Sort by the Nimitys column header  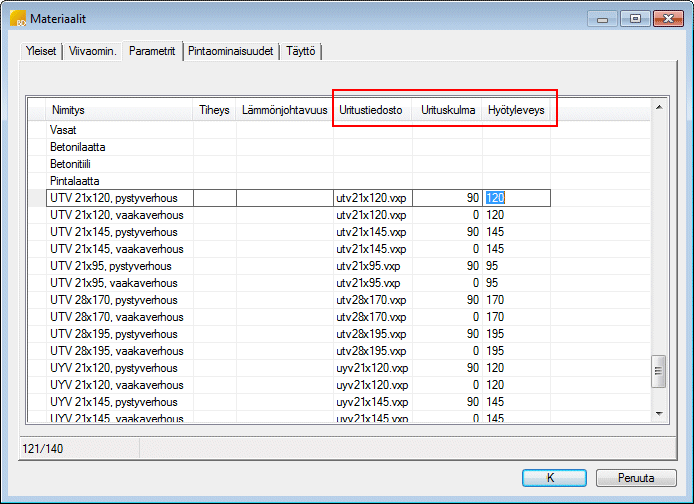tap(120, 110)
